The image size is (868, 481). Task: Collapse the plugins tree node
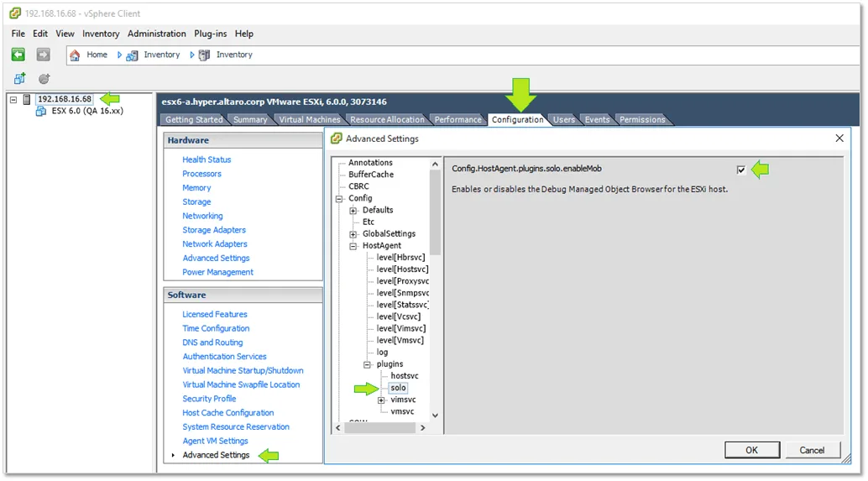pos(367,365)
